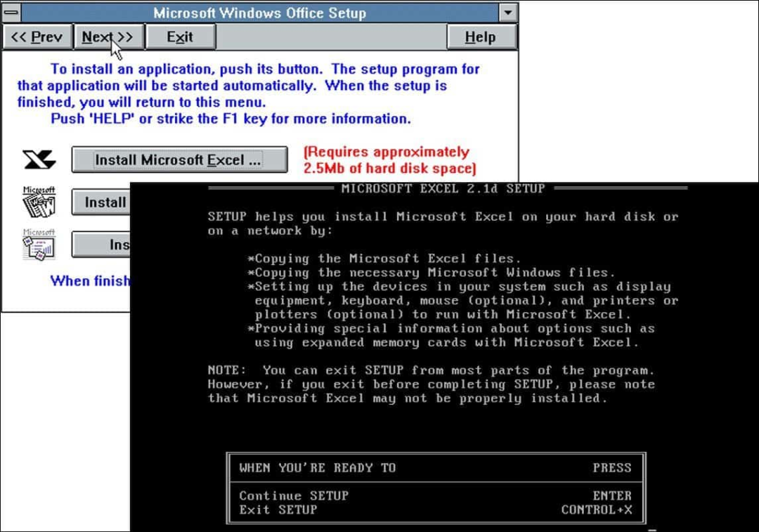Click the 'When finish' text in Office Setup
This screenshot has height=532, width=759.
(x=91, y=281)
